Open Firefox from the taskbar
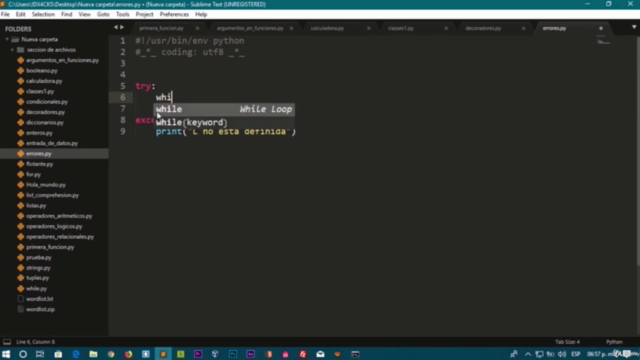 [129, 354]
